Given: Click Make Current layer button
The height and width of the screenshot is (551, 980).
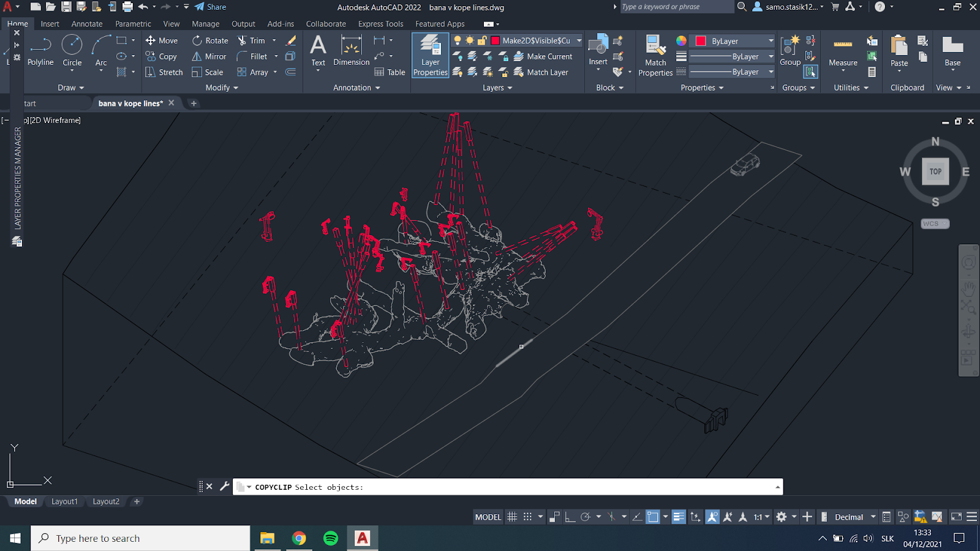Looking at the screenshot, I should click(x=543, y=56).
